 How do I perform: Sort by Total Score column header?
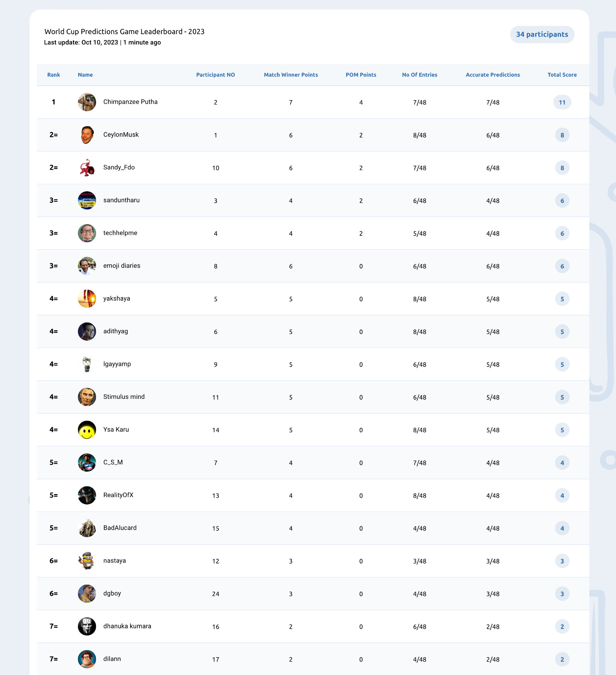click(x=562, y=75)
